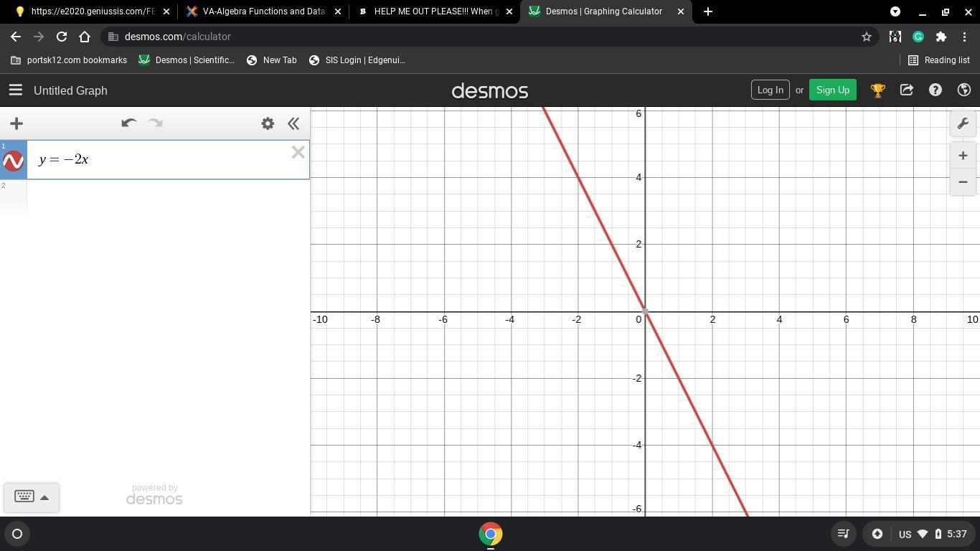Open the New Tab bookmark
Viewport: 980px width, 551px height.
click(x=271, y=60)
